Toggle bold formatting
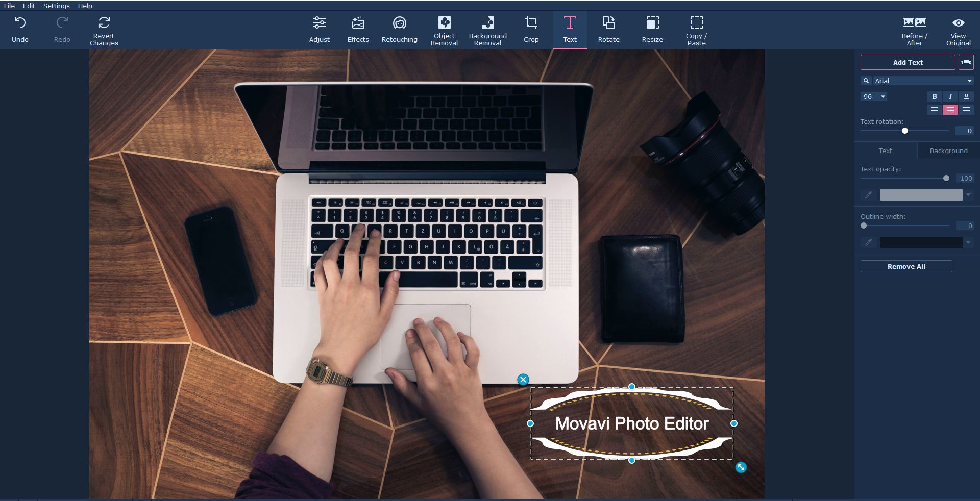Image resolution: width=980 pixels, height=501 pixels. pos(934,96)
